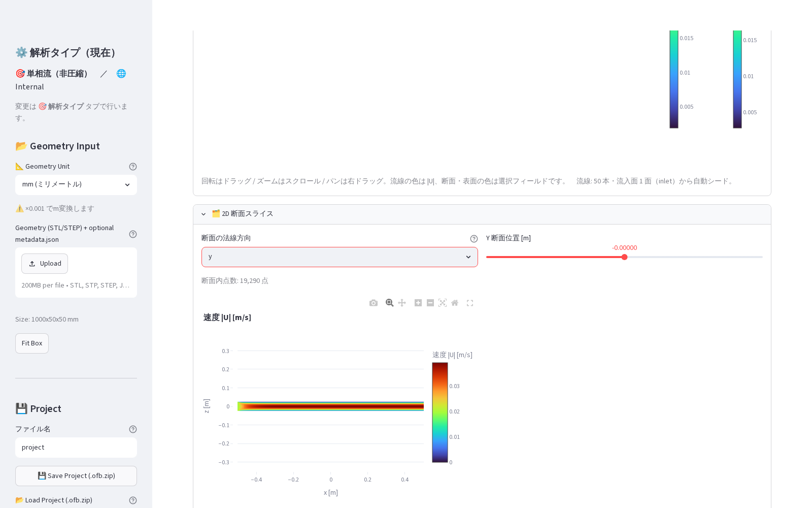The width and height of the screenshot is (812, 508).
Task: Click the Y 断面位置 slider handle
Action: pos(625,257)
